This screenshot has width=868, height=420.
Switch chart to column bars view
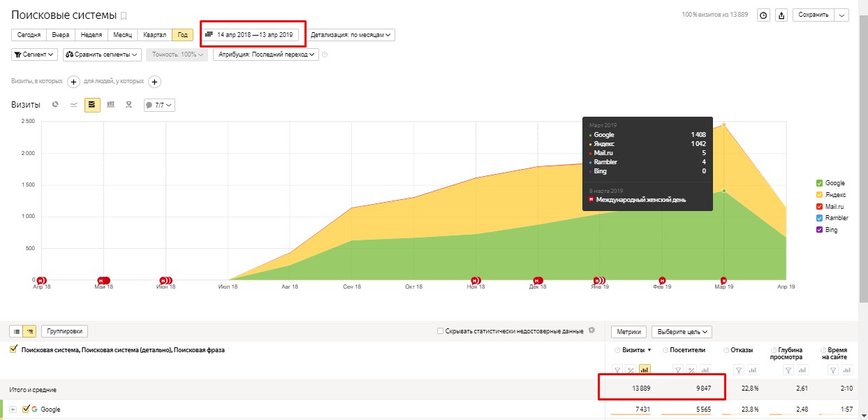click(110, 105)
